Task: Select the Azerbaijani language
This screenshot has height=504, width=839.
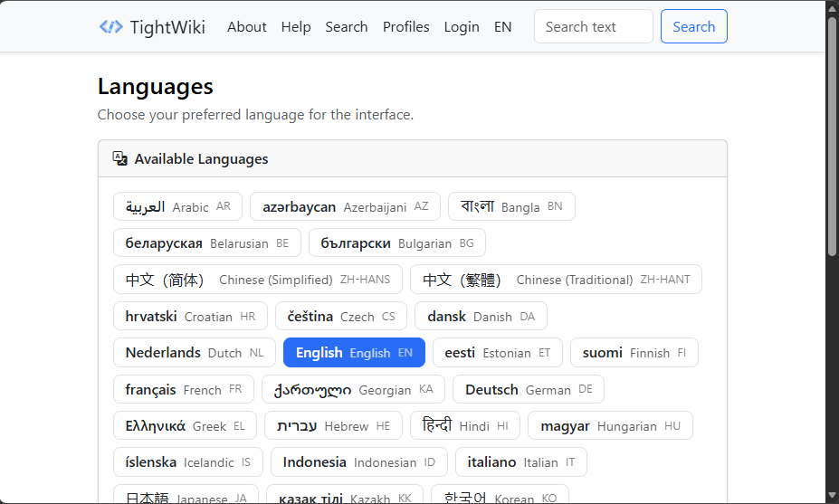Action: (x=345, y=206)
